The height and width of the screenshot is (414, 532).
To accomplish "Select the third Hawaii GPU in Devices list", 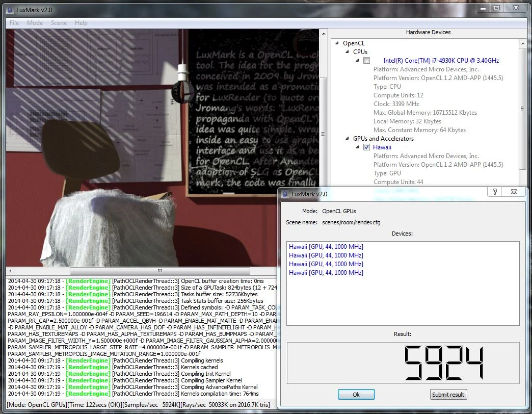I will pos(326,264).
